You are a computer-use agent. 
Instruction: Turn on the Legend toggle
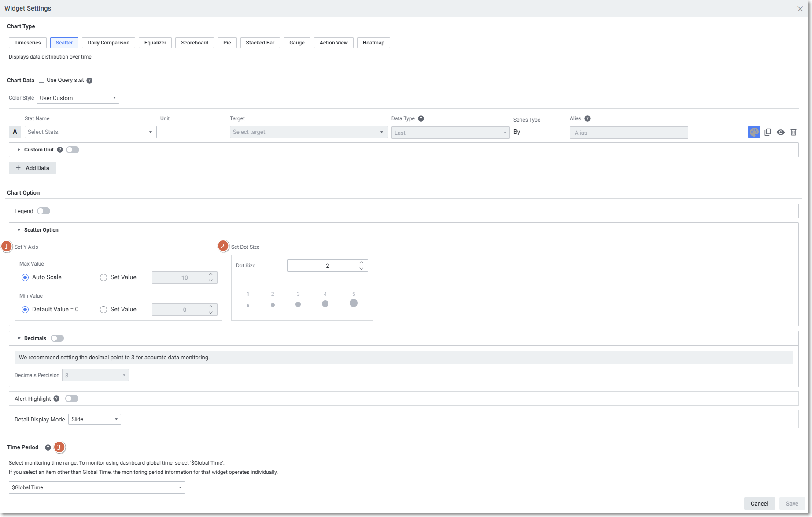coord(44,211)
